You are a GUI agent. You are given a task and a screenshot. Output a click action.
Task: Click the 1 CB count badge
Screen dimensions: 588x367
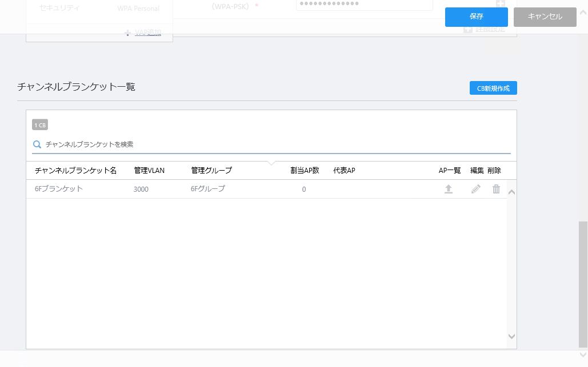pos(40,124)
